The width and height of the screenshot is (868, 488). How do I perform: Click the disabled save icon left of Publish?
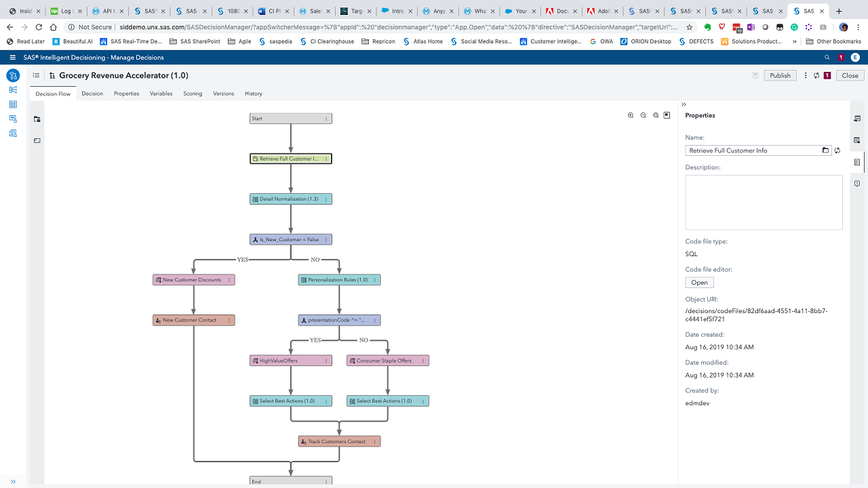[x=755, y=75]
